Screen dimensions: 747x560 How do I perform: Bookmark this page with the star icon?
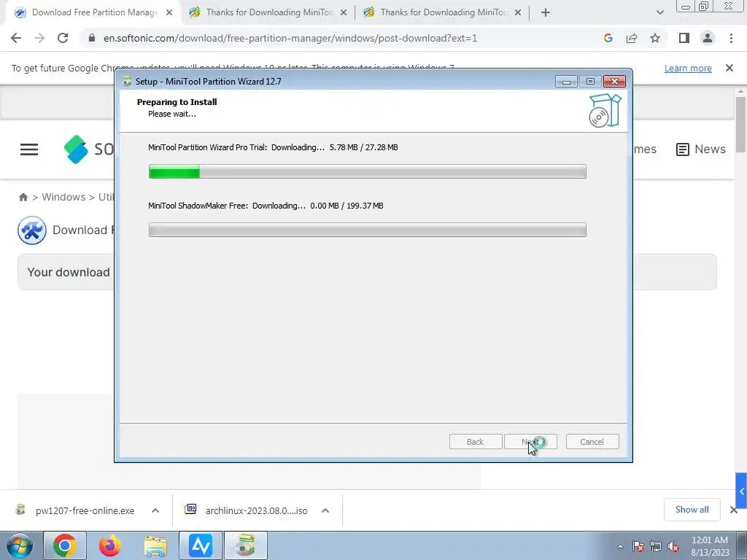[x=655, y=38]
